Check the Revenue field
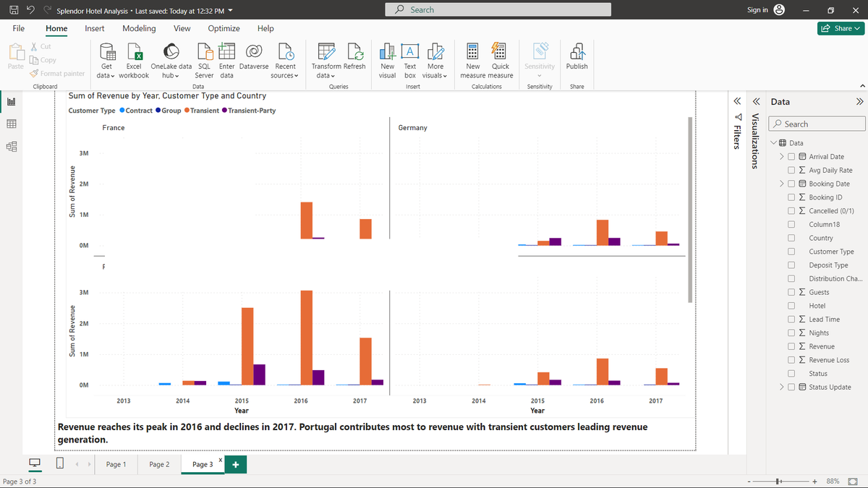This screenshot has width=868, height=488. pyautogui.click(x=792, y=346)
